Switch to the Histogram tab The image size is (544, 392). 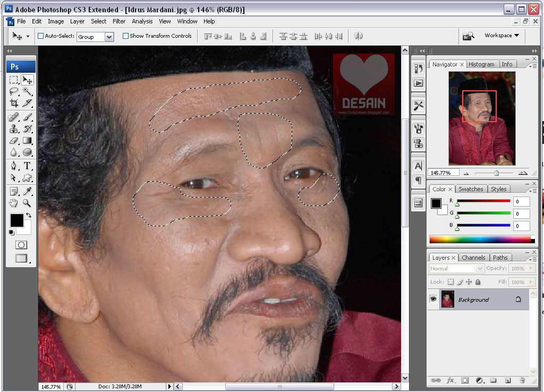point(481,64)
